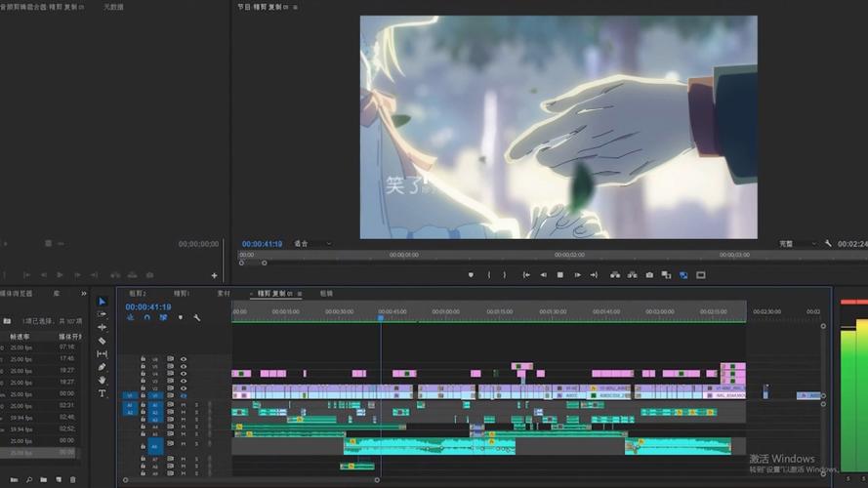This screenshot has width=868, height=488.
Task: Open the 元数据 panel tab
Action: [x=113, y=7]
